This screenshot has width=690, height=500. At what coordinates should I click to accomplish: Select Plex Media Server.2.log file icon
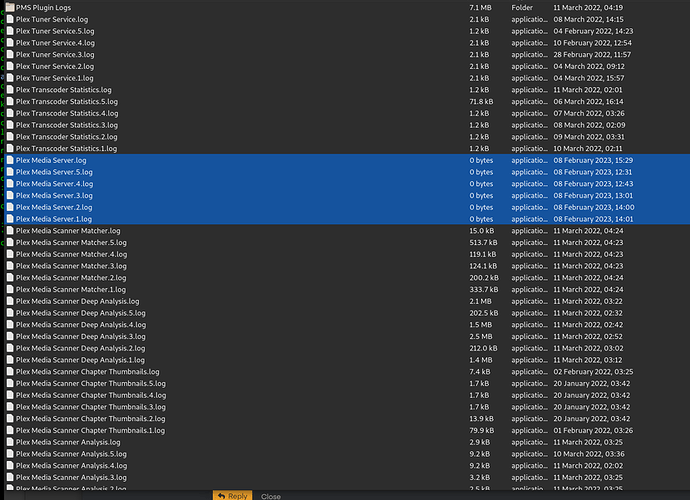click(x=10, y=207)
